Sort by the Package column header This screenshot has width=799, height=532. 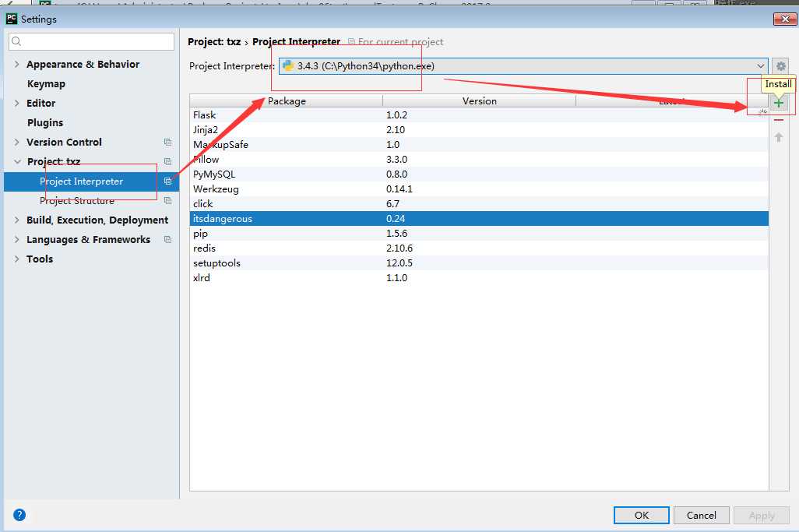pos(287,101)
